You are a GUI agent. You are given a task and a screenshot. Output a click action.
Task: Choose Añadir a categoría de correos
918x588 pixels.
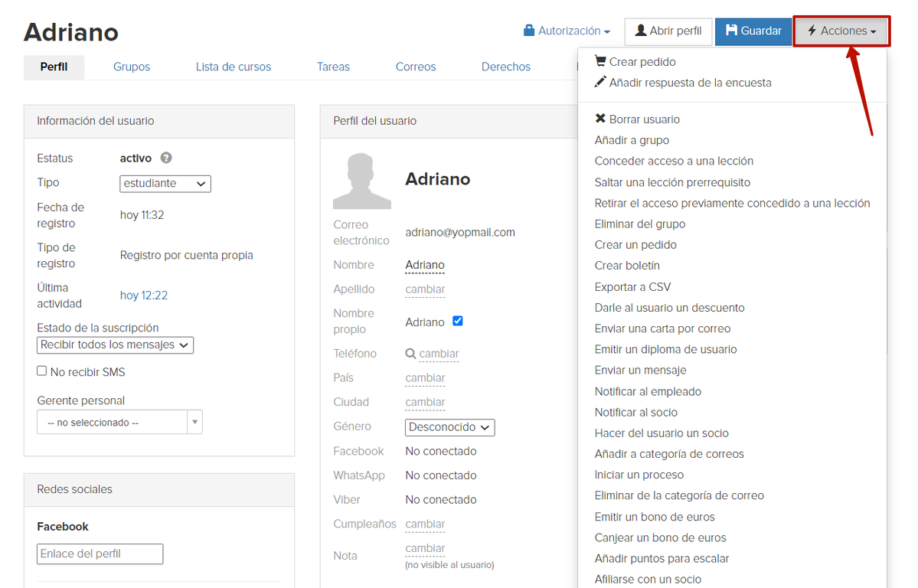(669, 454)
